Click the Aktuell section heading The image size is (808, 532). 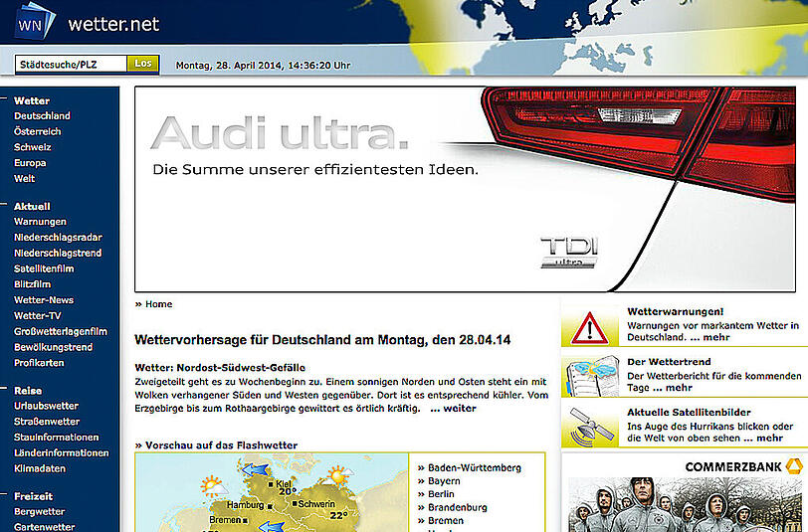[x=32, y=206]
